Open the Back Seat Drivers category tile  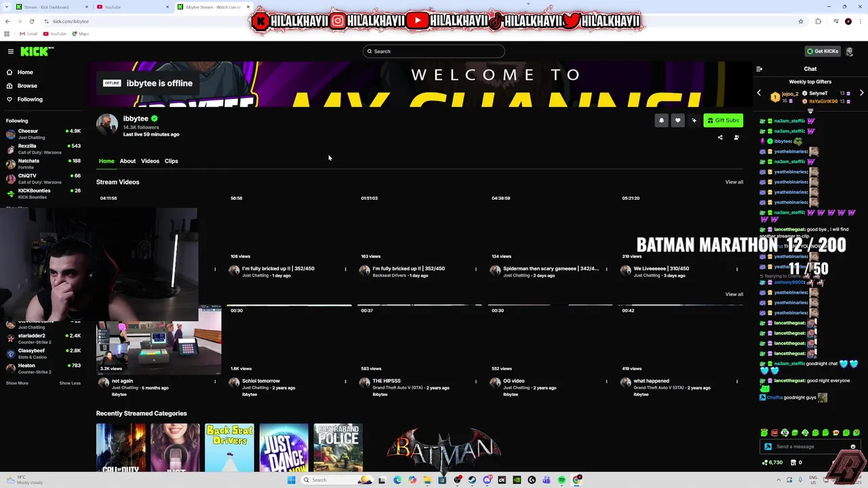(x=229, y=448)
